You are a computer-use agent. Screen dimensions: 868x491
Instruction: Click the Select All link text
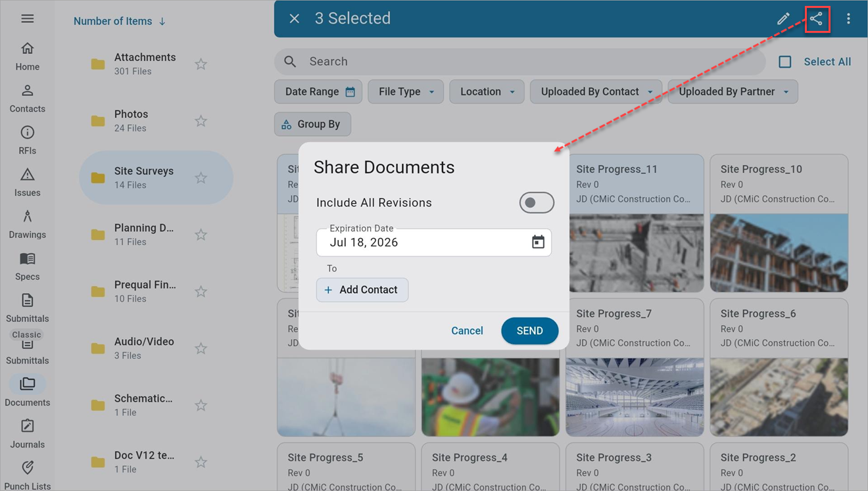coord(827,62)
